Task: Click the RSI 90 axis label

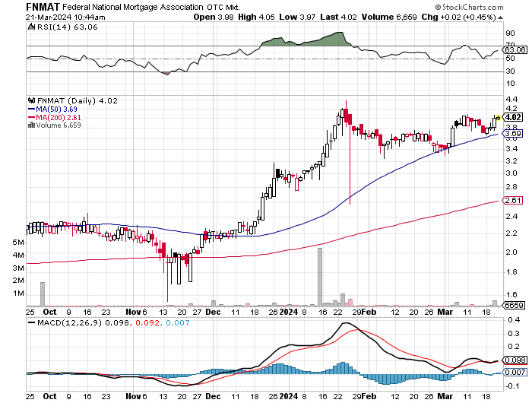Action: coord(510,33)
